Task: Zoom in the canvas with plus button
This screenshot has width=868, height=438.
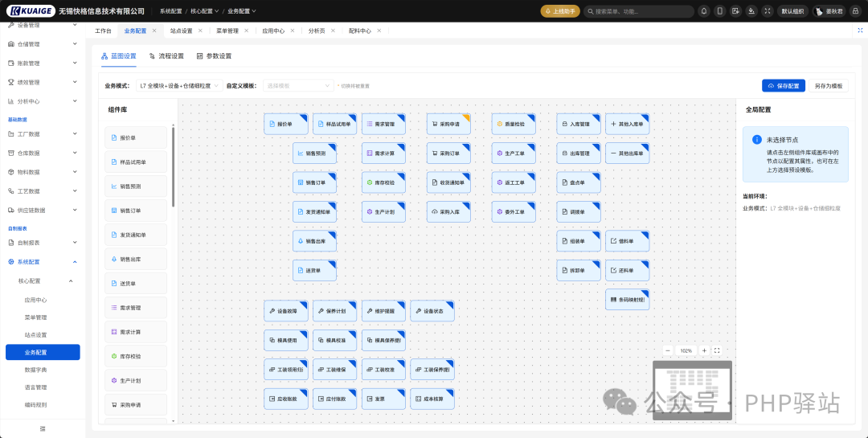Action: click(704, 350)
